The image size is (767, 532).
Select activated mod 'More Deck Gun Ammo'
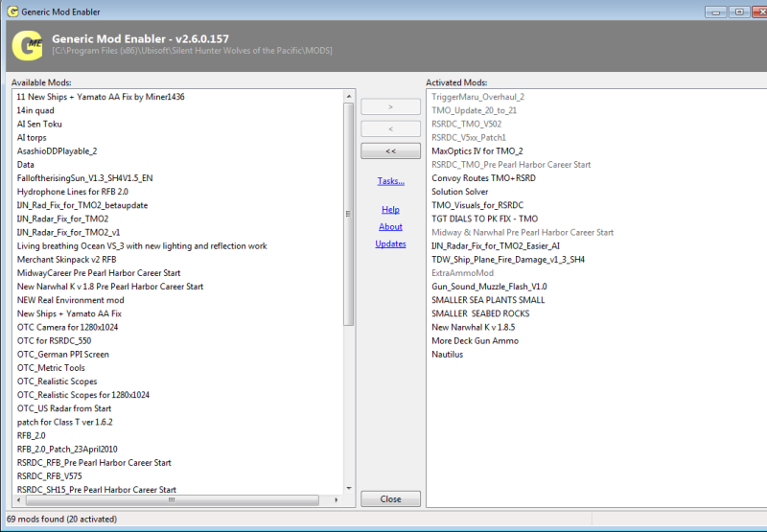coord(475,341)
